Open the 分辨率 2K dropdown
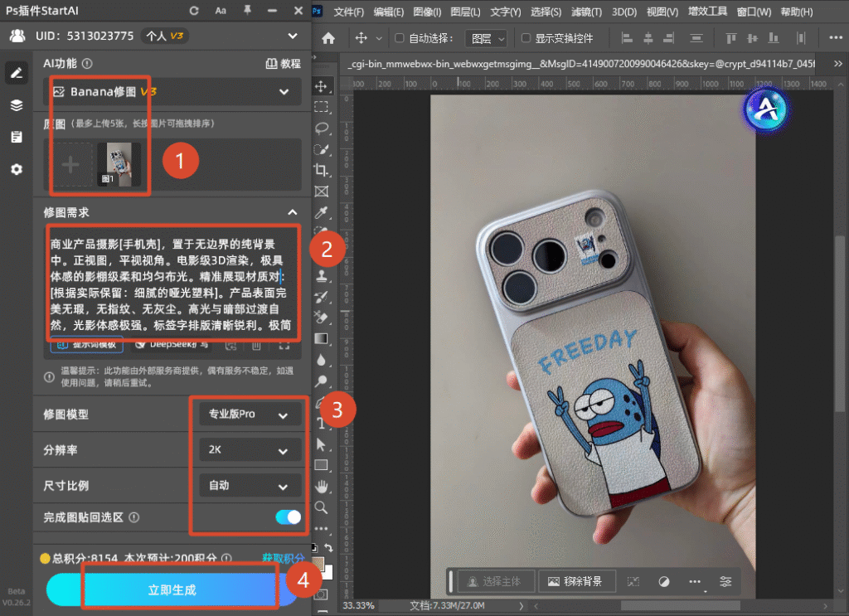849x616 pixels. (x=250, y=450)
